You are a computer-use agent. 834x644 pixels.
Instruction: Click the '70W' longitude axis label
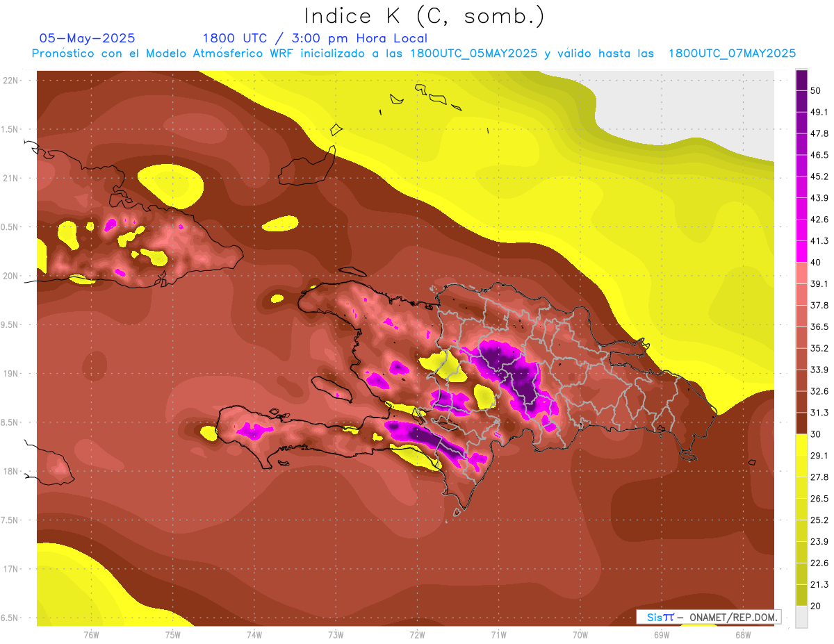click(x=580, y=635)
